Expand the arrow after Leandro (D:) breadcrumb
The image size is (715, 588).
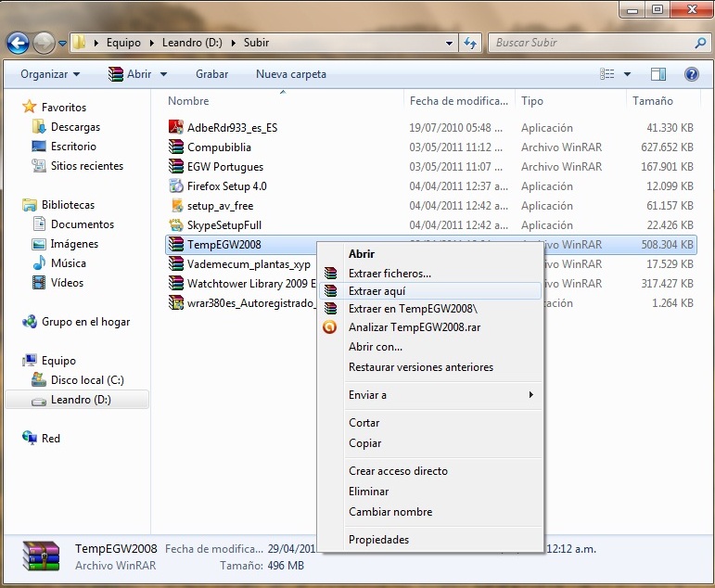coord(233,43)
